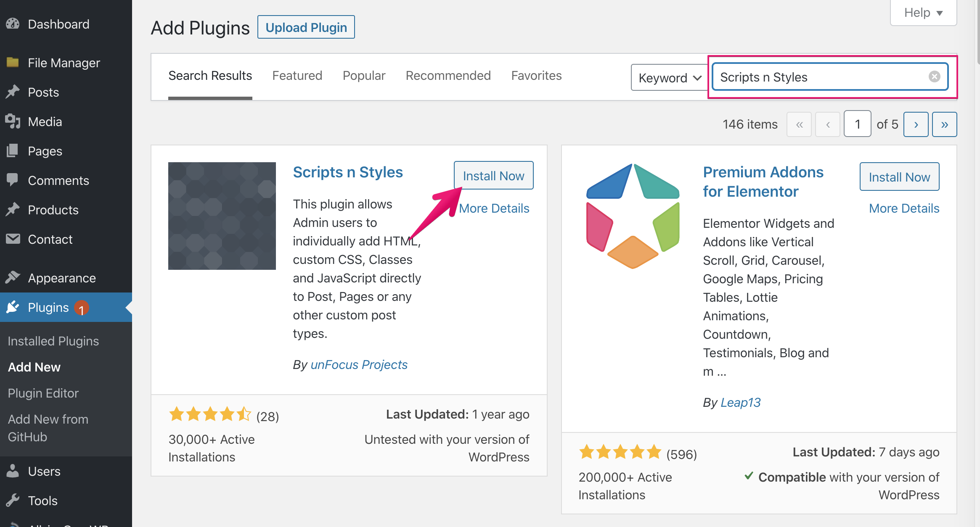This screenshot has width=980, height=527.
Task: Open the Keyword search type dropdown
Action: (669, 77)
